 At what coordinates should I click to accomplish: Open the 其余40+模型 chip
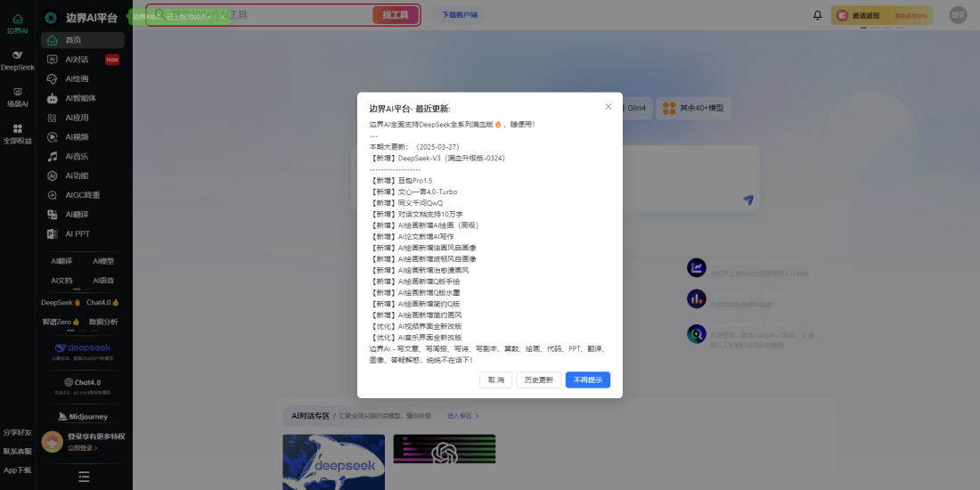click(693, 108)
